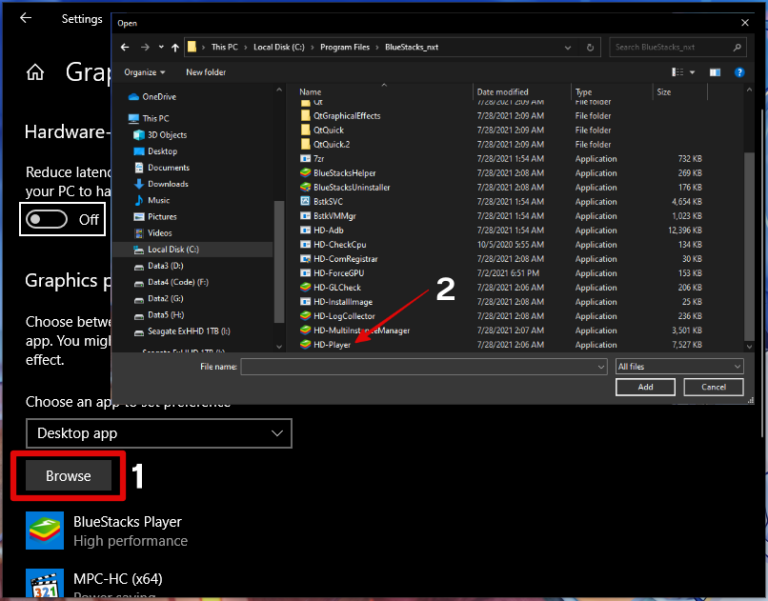
Task: Open 3D Objects in navigation pane
Action: (x=160, y=135)
